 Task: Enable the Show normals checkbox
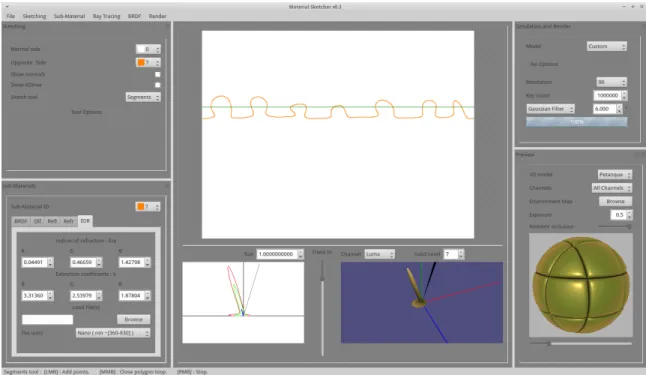[x=157, y=75]
